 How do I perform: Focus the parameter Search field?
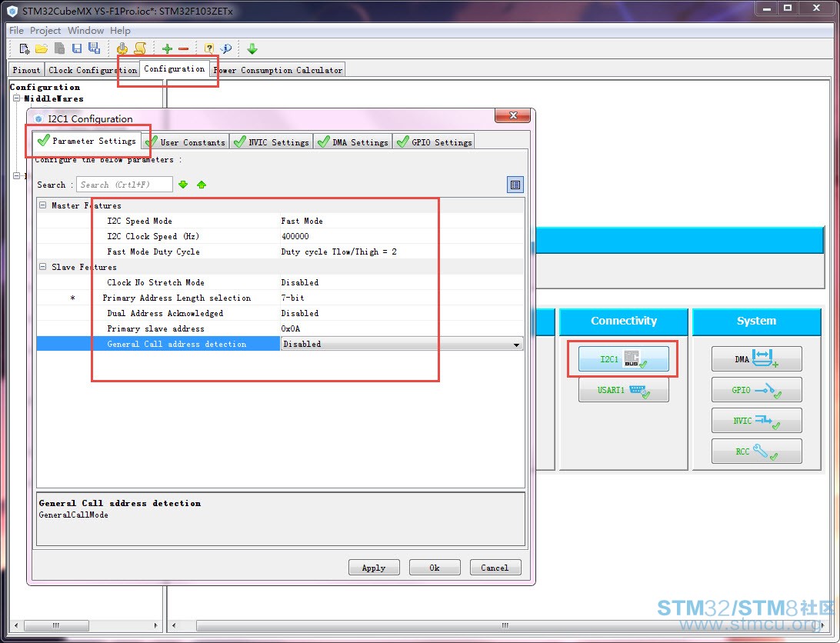point(125,185)
